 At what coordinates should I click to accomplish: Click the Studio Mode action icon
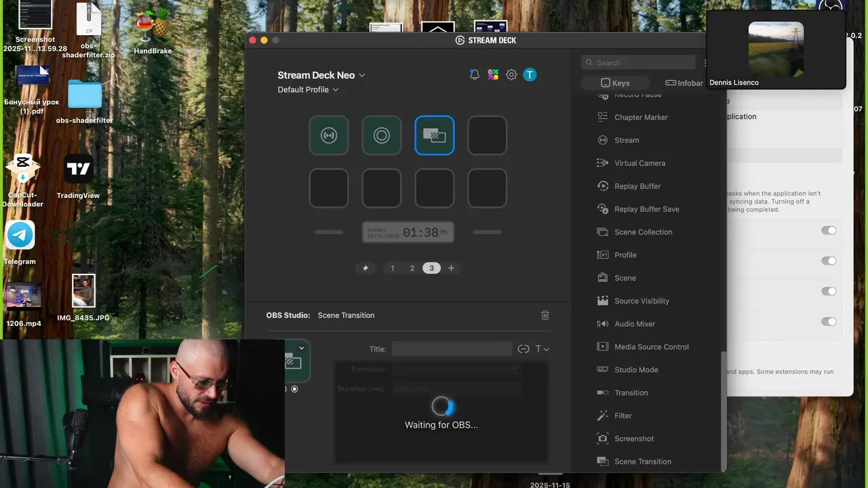[x=602, y=369]
